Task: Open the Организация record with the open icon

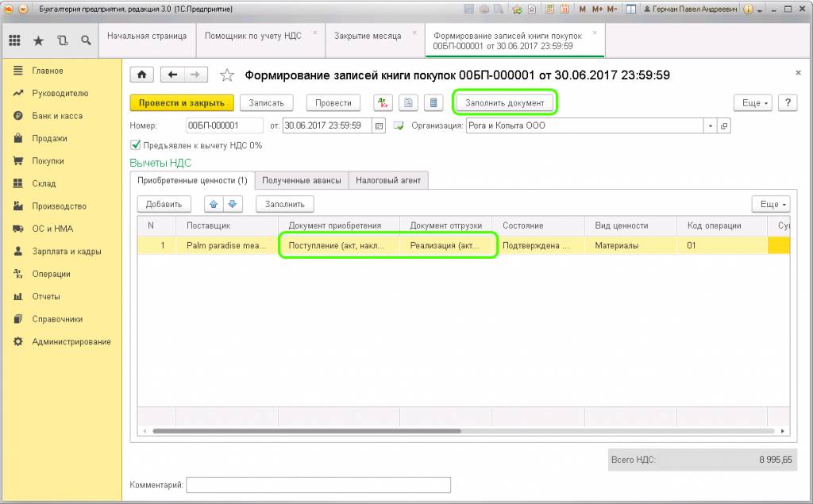Action: coord(724,125)
